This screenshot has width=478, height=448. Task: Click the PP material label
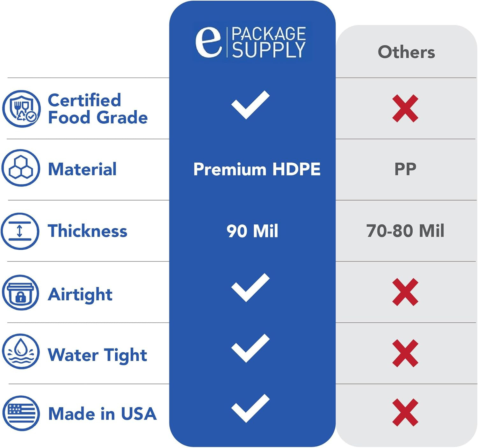(405, 169)
